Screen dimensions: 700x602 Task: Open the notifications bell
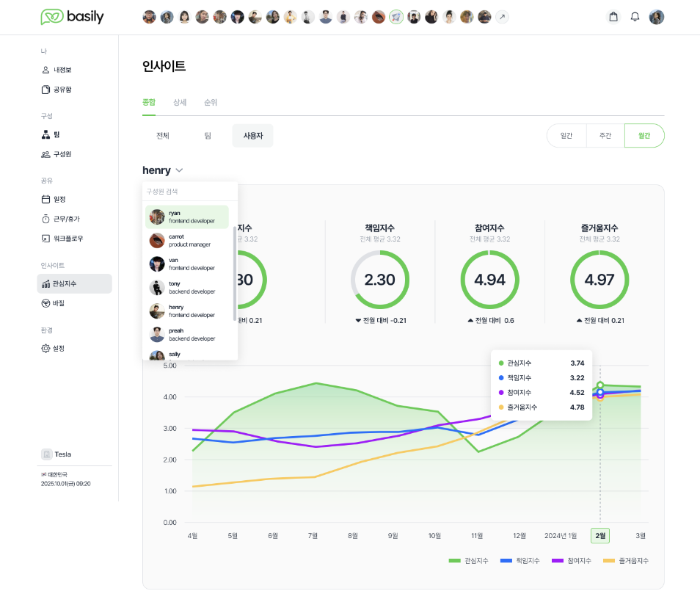[x=635, y=17]
